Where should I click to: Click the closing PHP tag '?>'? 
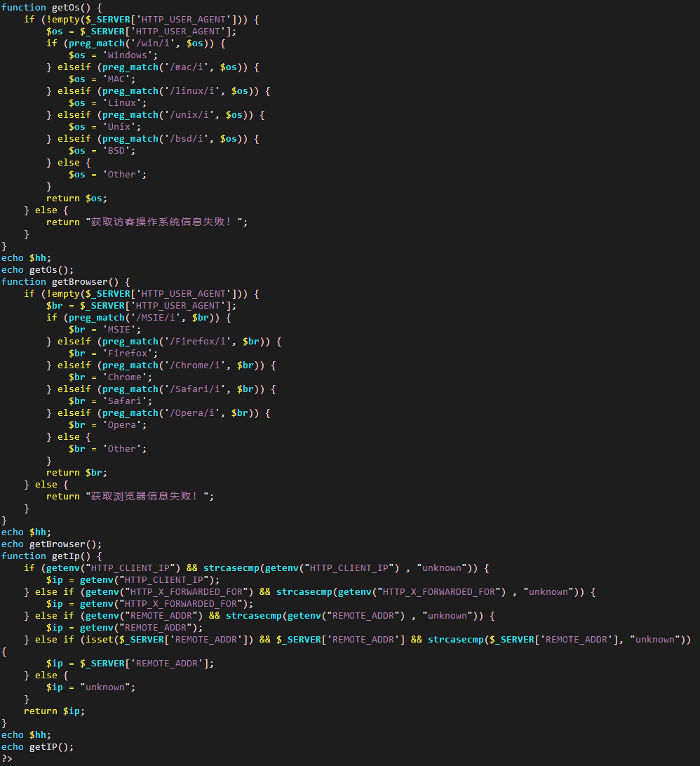coord(7,759)
